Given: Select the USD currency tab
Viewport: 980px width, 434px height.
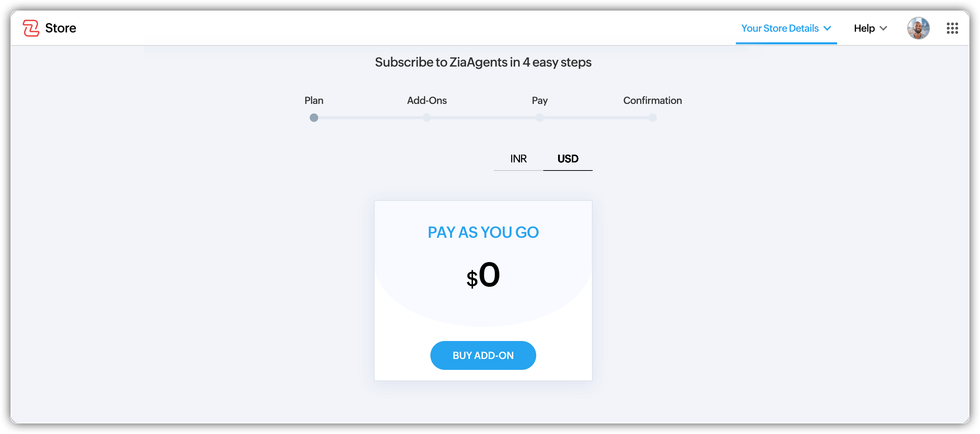Looking at the screenshot, I should [x=568, y=159].
